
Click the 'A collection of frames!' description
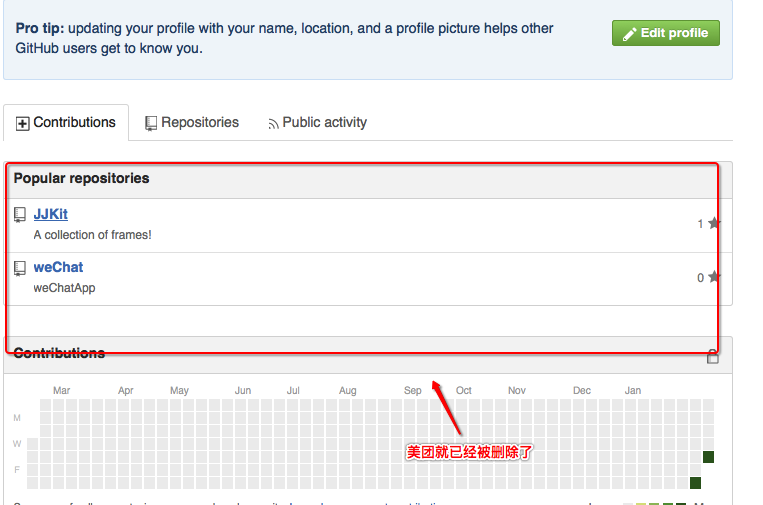coord(92,235)
